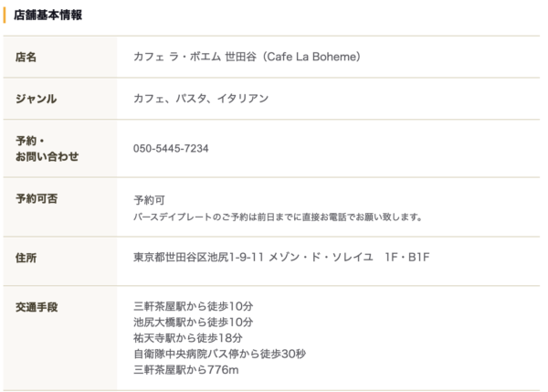Image resolution: width=548 pixels, height=392 pixels.
Task: Click 三軒茶屋駅から776m distance text
Action: pos(186,370)
